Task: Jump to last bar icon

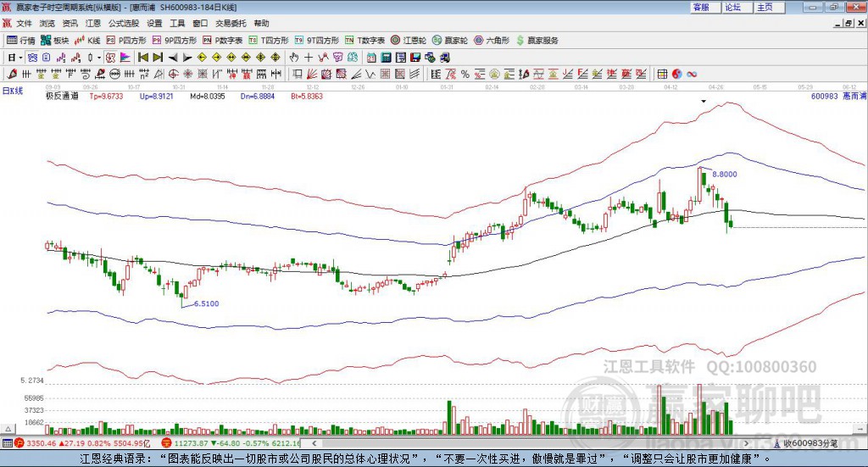Action: click(x=158, y=58)
